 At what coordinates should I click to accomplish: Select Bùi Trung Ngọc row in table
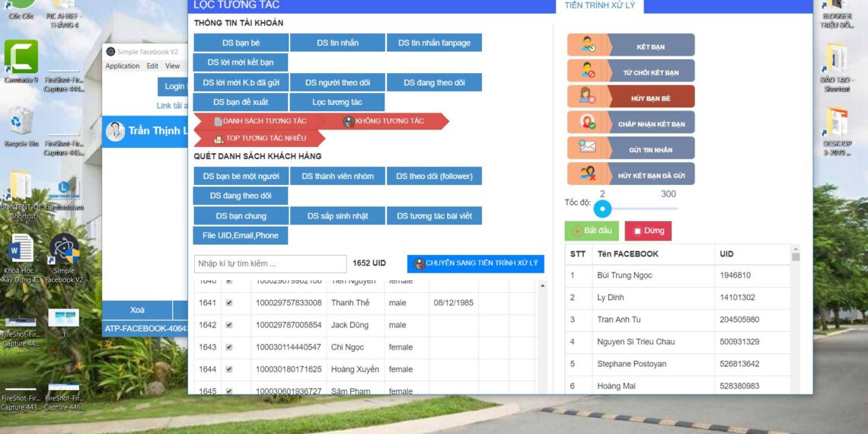(678, 275)
